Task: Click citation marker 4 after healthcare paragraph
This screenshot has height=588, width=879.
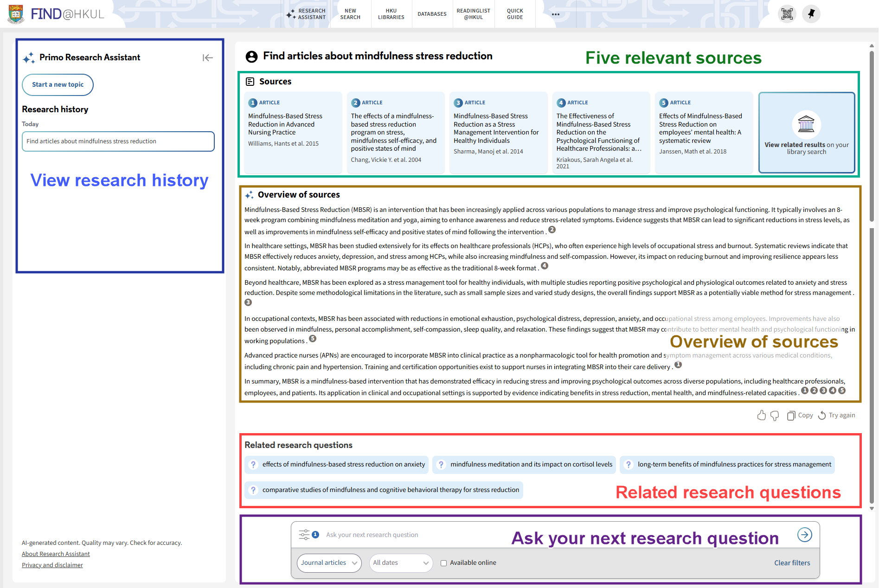Action: click(x=545, y=266)
